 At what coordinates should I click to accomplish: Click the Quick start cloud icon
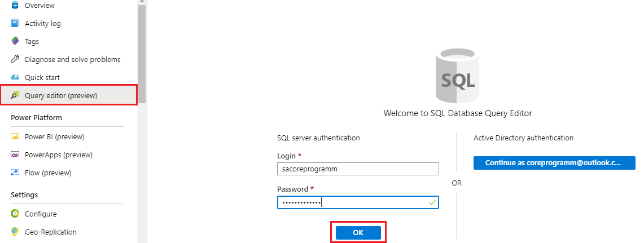[x=15, y=77]
